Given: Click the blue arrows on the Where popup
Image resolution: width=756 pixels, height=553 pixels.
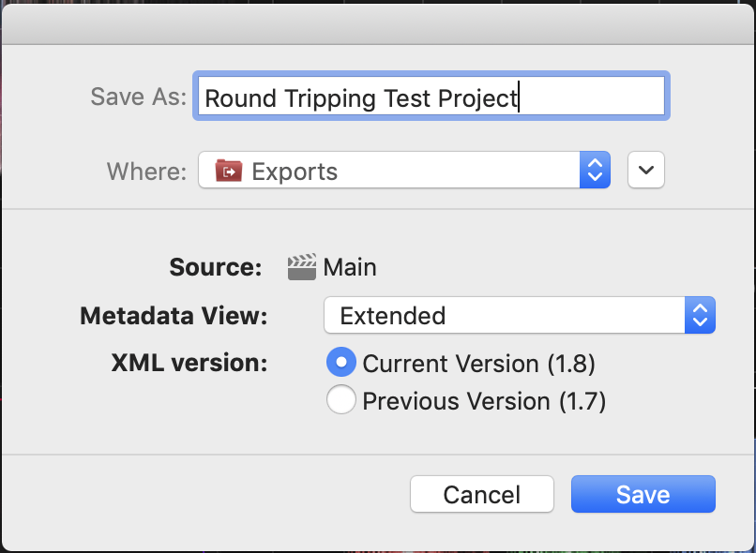Looking at the screenshot, I should (x=595, y=172).
